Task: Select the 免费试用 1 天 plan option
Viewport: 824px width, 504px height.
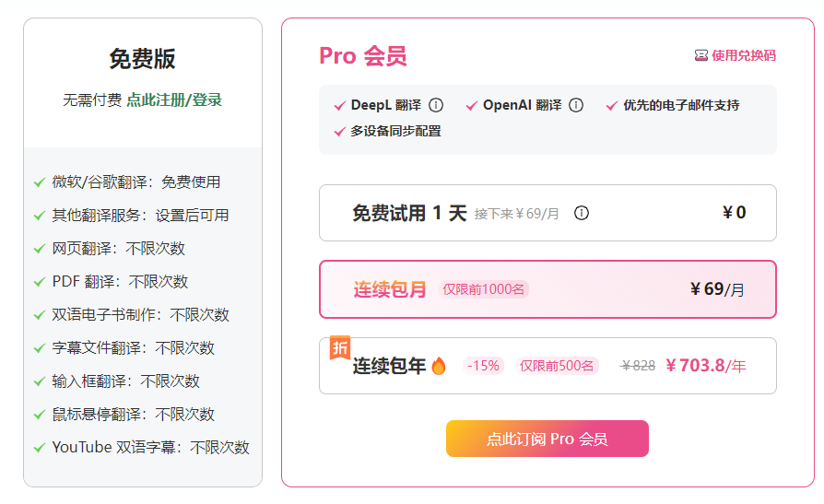Action: 547,213
